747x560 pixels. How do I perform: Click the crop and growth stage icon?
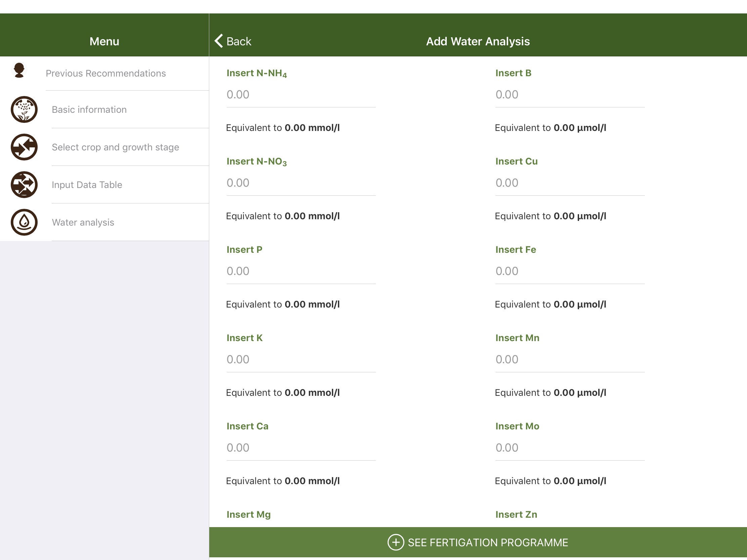click(x=24, y=147)
